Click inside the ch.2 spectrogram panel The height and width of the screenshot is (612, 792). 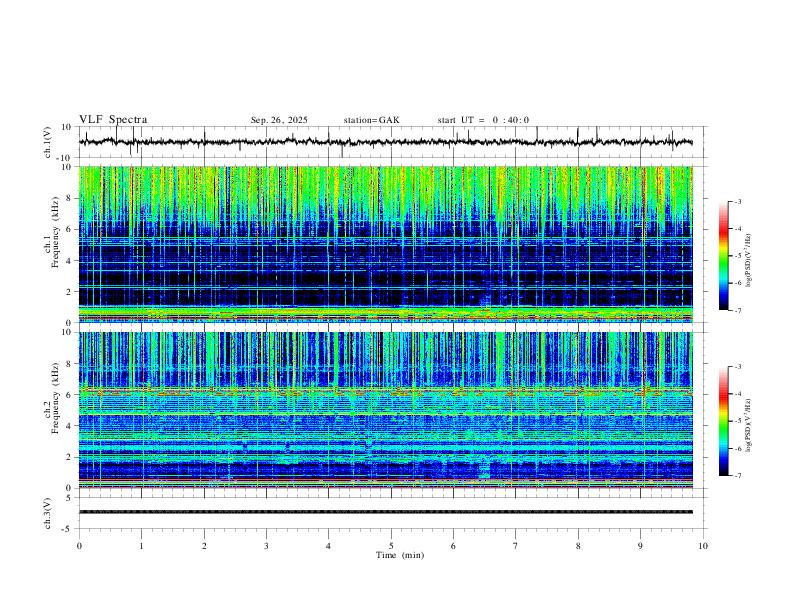point(386,410)
